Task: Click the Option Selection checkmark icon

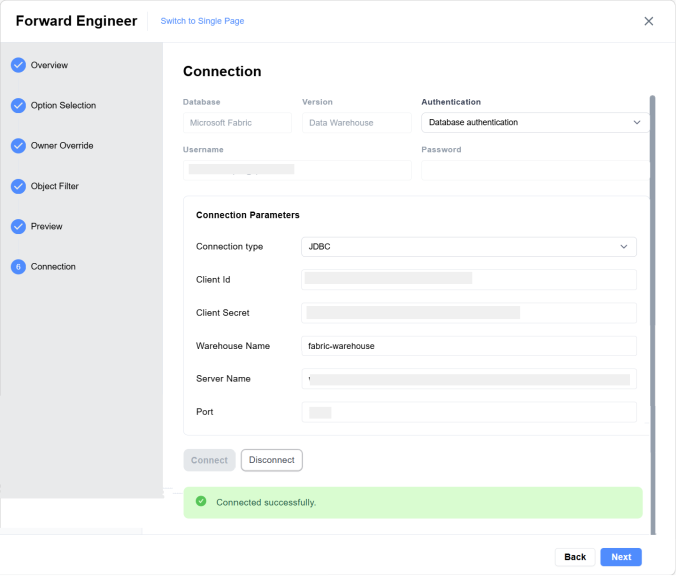Action: tap(18, 106)
